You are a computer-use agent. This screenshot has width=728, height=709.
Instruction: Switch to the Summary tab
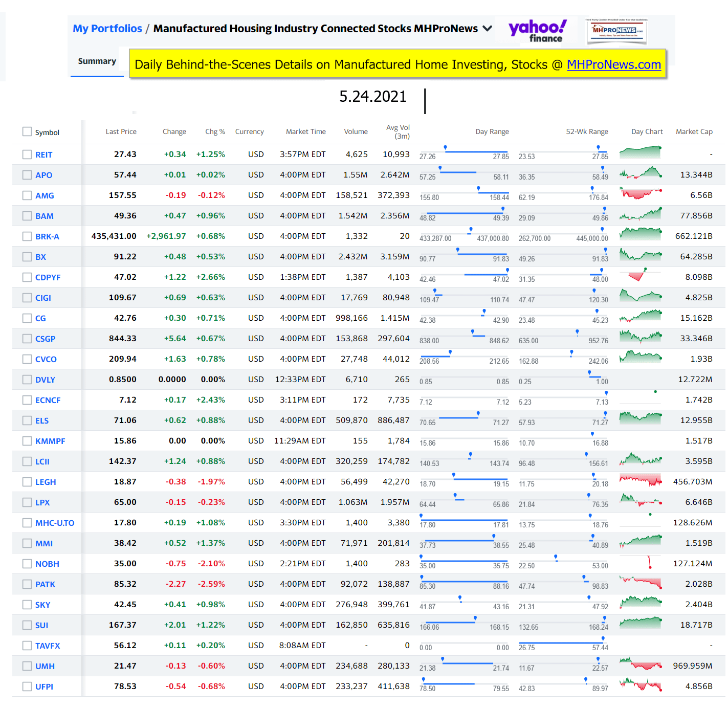(97, 61)
